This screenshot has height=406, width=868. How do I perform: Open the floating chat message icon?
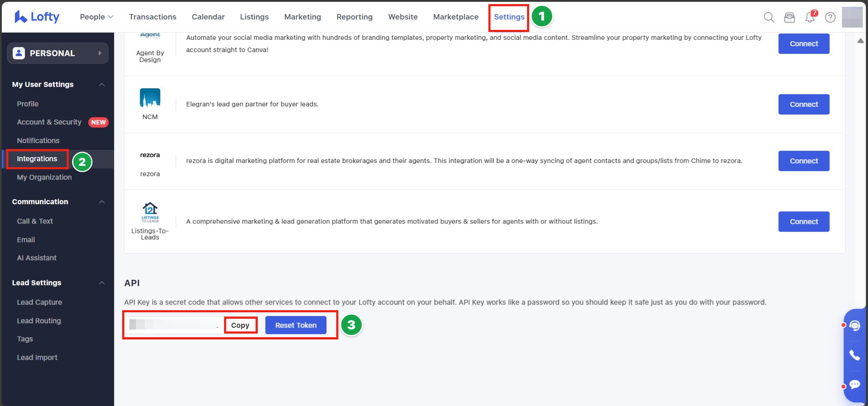(854, 385)
